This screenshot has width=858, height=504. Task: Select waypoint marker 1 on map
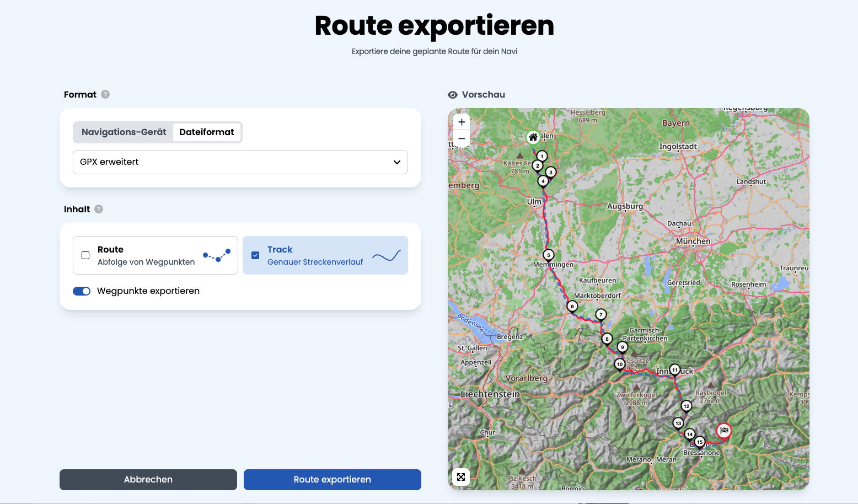click(542, 157)
